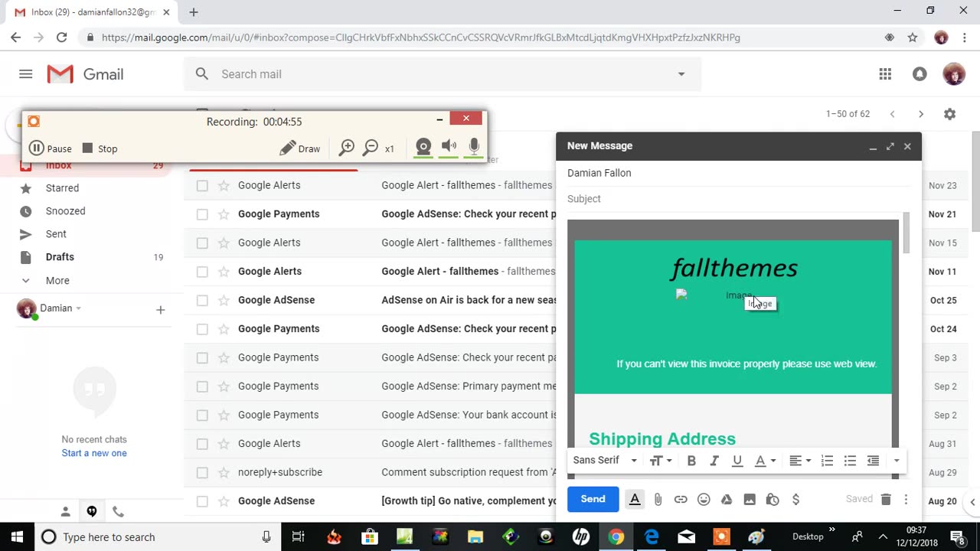Insert a numbered list in message

[x=827, y=461]
